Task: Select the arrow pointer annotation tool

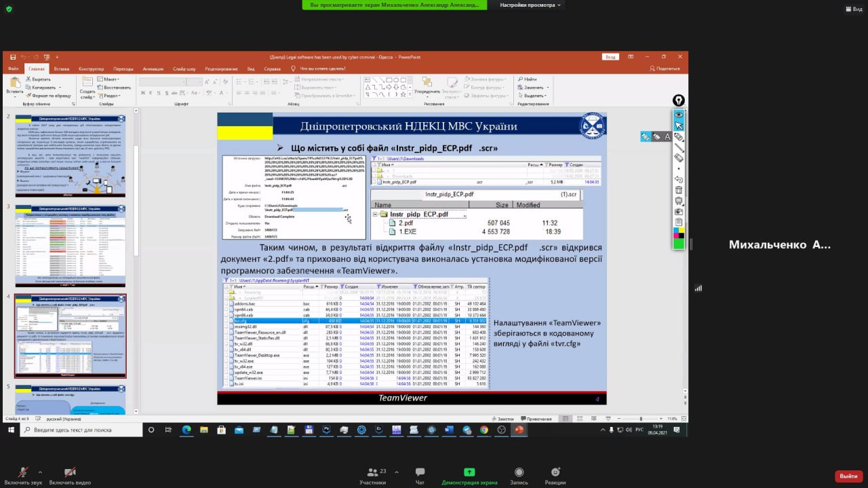Action: pos(679,126)
